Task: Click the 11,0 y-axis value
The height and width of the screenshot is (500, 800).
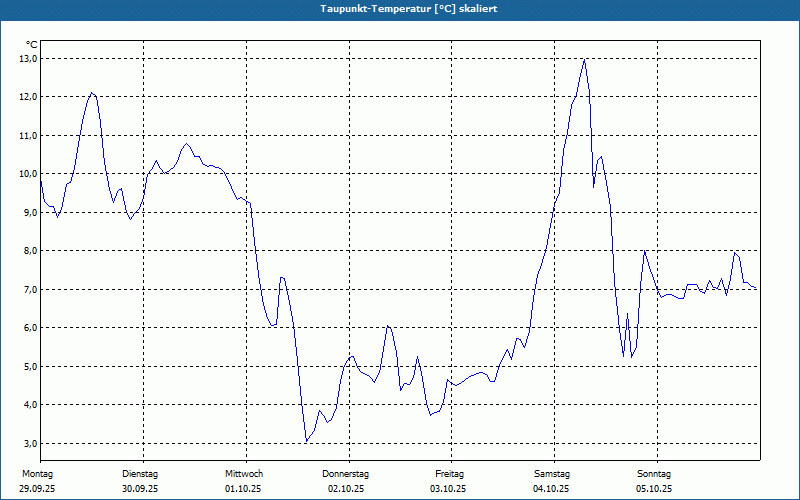Action: pos(29,136)
